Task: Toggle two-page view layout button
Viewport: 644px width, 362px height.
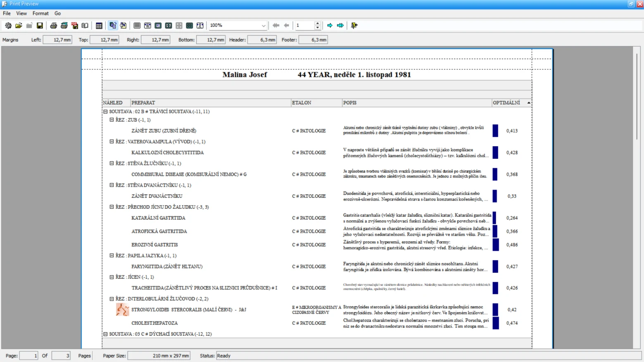Action: pyautogui.click(x=169, y=26)
